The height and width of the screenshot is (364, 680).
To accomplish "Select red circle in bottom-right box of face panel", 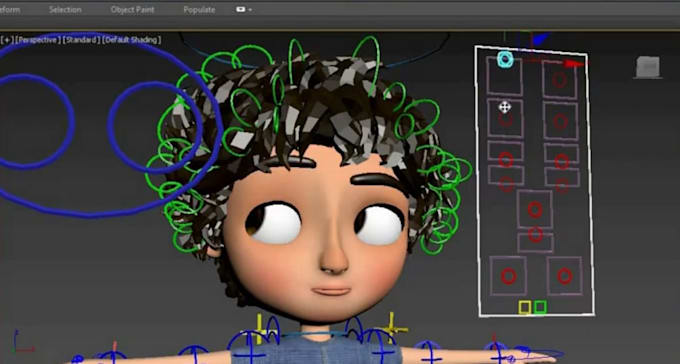I will pos(564,276).
